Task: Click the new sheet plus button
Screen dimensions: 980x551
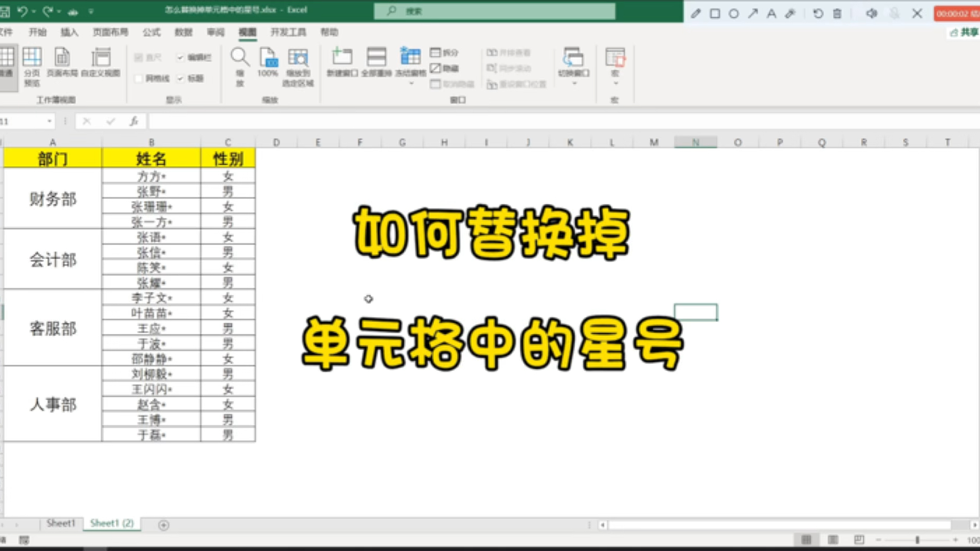Action: pos(163,525)
